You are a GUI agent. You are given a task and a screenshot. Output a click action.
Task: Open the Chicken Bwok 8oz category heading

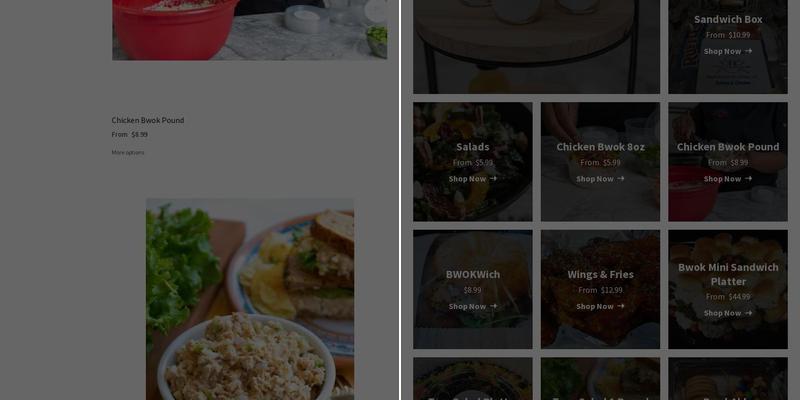[601, 147]
